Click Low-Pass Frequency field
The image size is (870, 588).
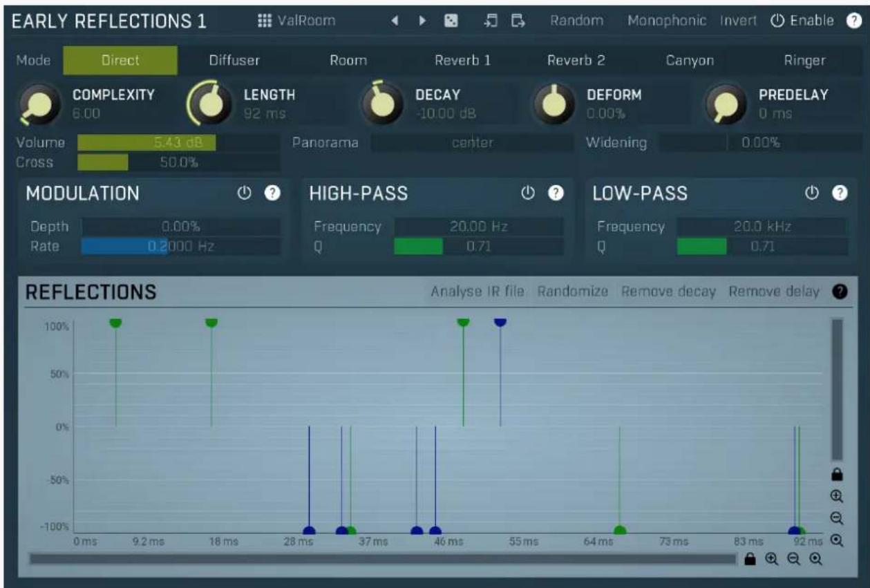(x=763, y=226)
